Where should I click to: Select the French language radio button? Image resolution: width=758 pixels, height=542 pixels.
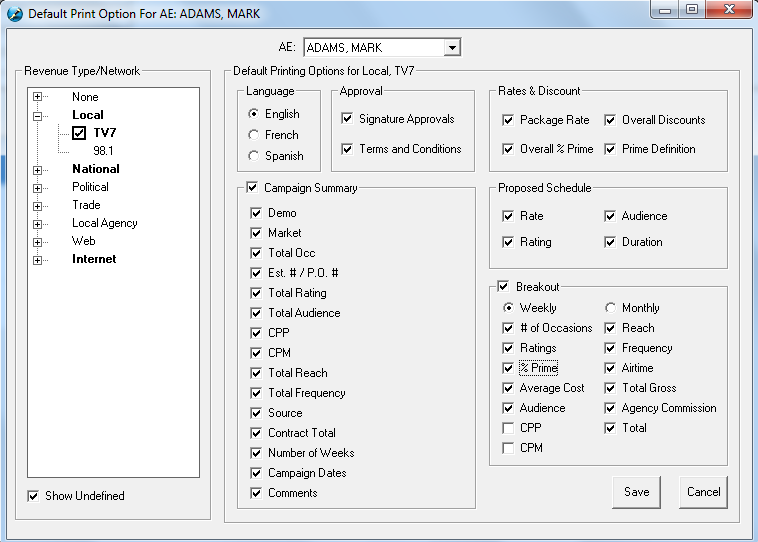click(254, 135)
